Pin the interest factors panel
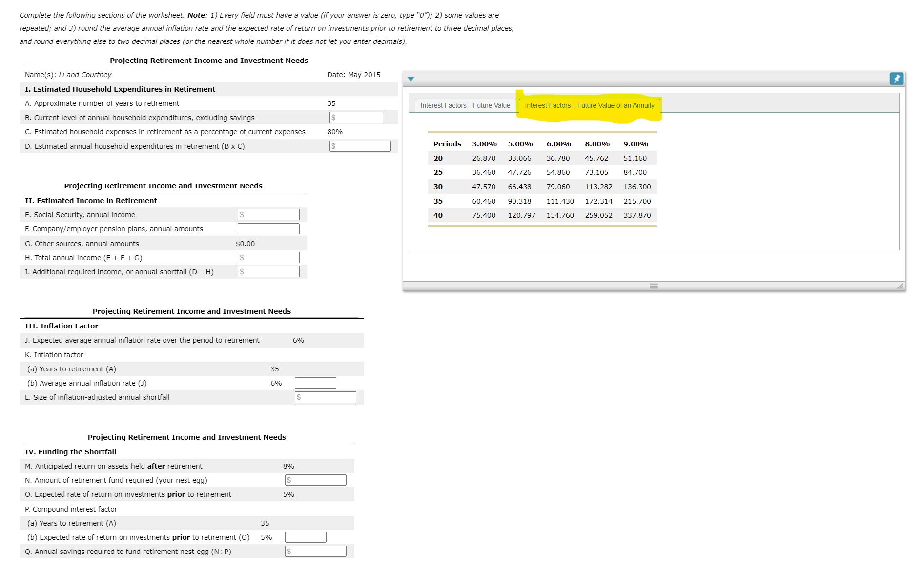 point(897,79)
